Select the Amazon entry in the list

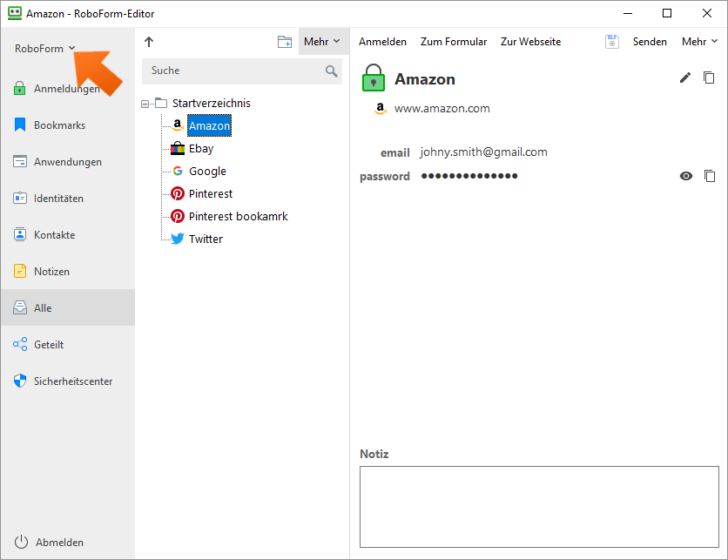point(209,125)
